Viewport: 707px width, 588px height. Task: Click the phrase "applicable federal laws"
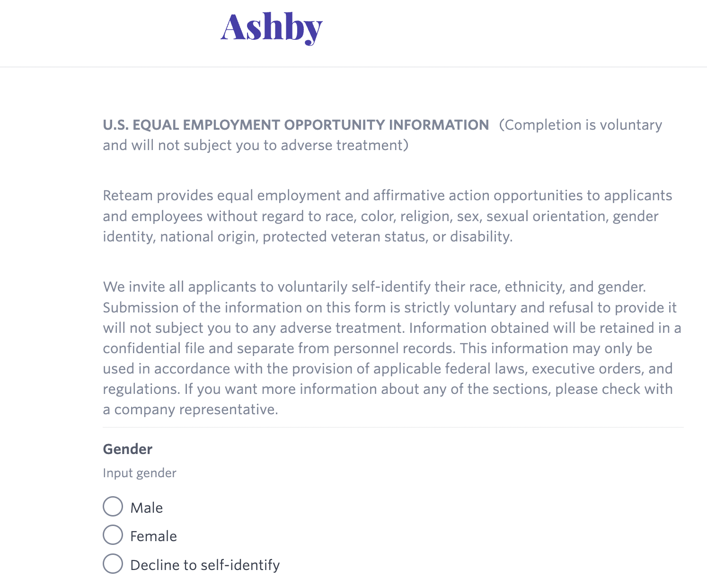(450, 368)
